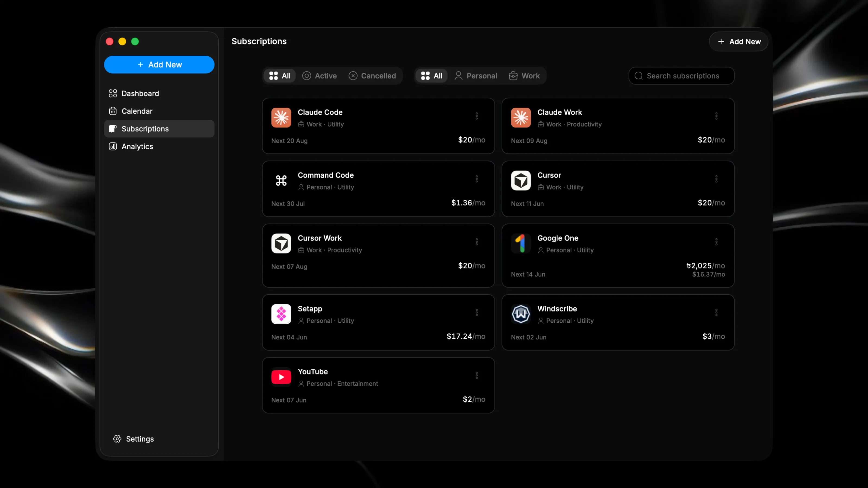Screen dimensions: 868x488
Task: Open Claude Code's three-dot options menu
Action: [477, 116]
